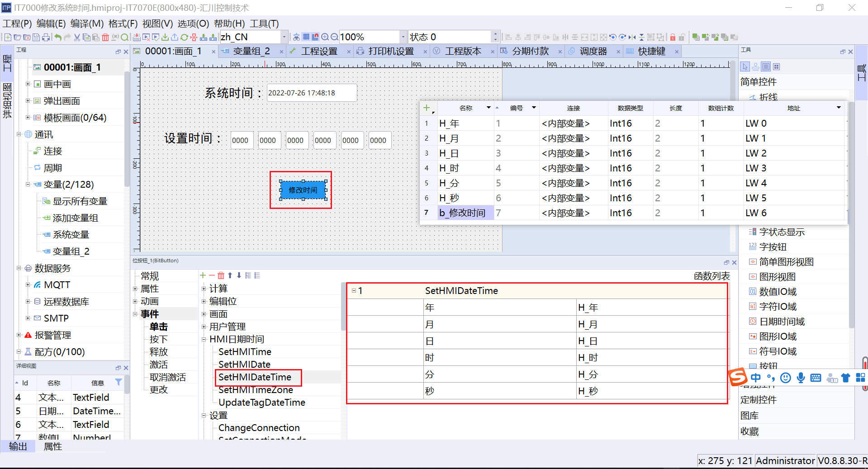
Task: Select the pointer arrow tool in tools panel
Action: point(745,67)
